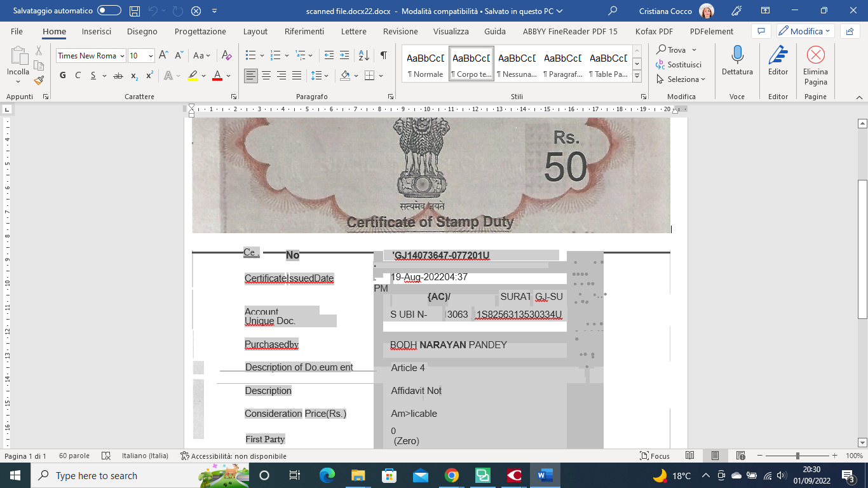
Task: Click the 60 parole word count
Action: pyautogui.click(x=74, y=456)
